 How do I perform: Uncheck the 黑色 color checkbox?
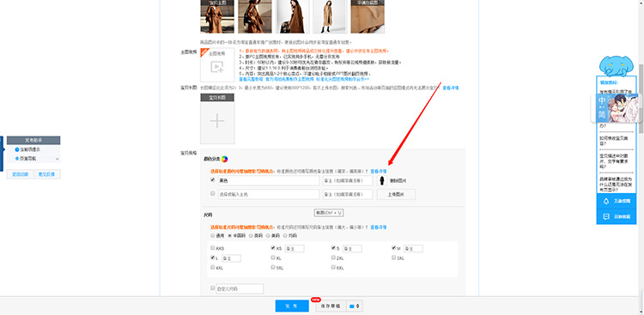212,180
